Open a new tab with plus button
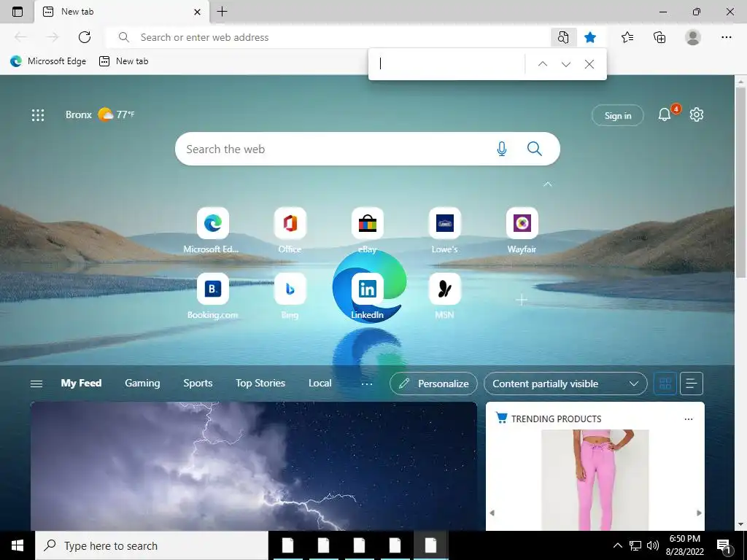The height and width of the screenshot is (560, 747). point(222,12)
